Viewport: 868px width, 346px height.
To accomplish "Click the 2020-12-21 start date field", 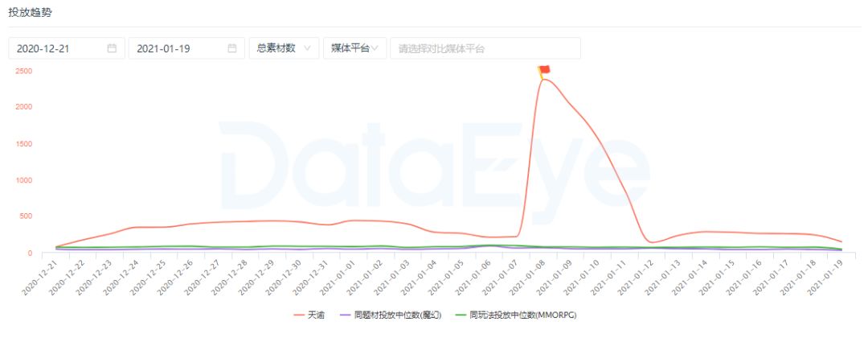I will (56, 48).
